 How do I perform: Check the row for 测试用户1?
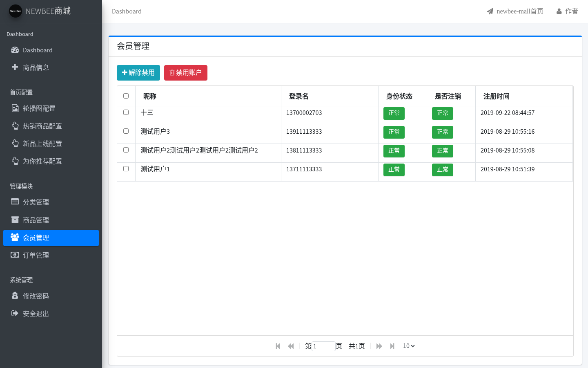pyautogui.click(x=126, y=168)
